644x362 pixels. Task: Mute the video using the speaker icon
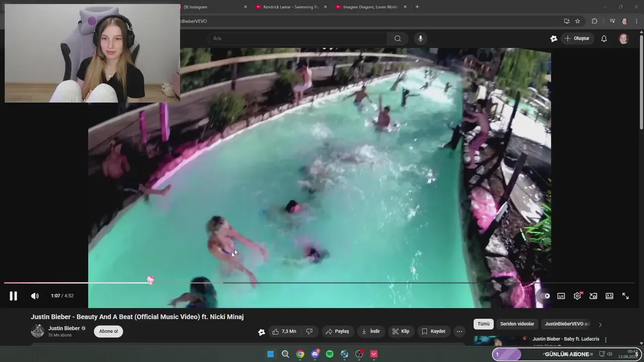click(35, 296)
